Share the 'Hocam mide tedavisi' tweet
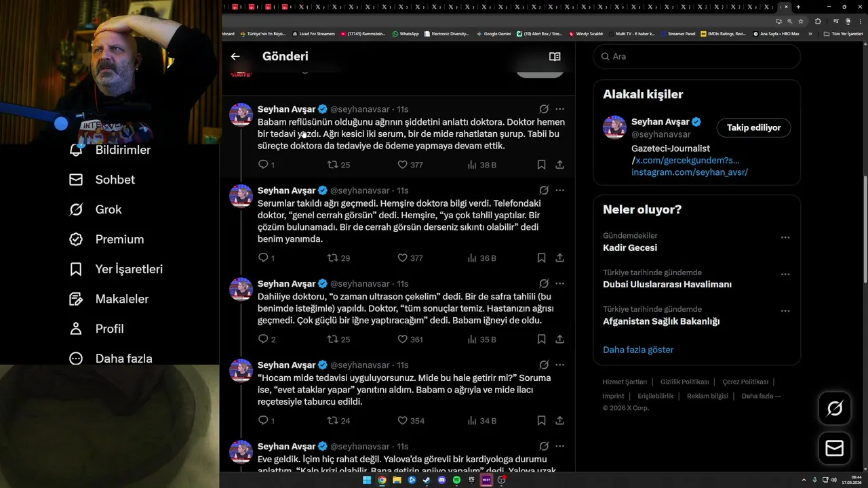Viewport: 868px width, 488px height. [x=560, y=421]
